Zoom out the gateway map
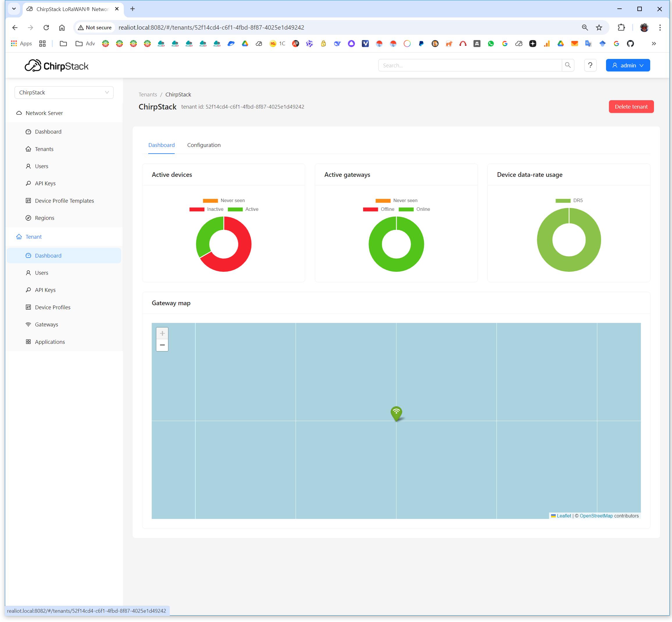 click(162, 345)
